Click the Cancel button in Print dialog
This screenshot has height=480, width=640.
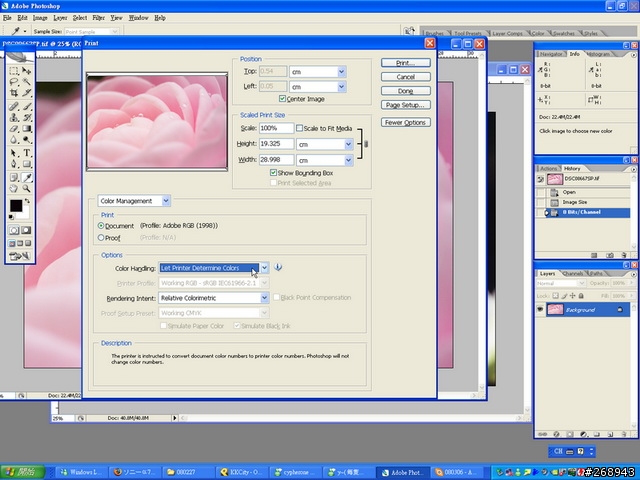point(405,77)
